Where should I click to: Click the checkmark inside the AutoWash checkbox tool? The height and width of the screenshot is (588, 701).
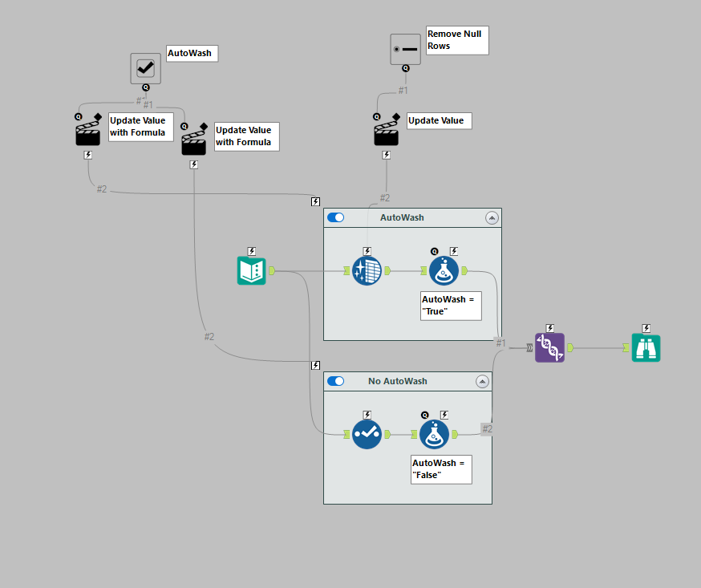coord(145,67)
